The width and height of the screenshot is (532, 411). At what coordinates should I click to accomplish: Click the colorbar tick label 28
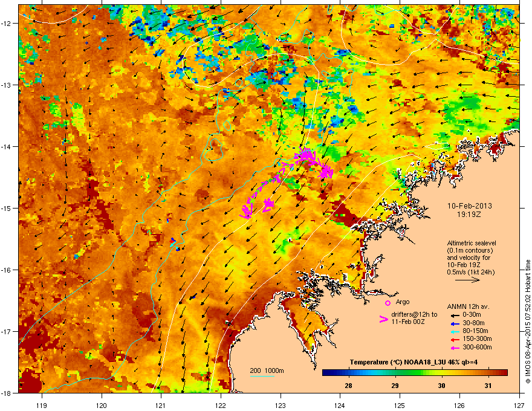tap(348, 386)
